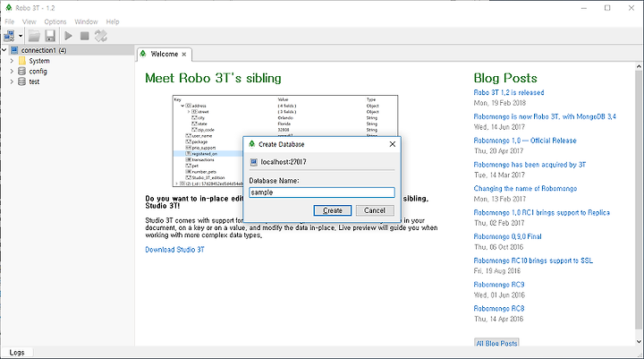This screenshot has width=644, height=359.
Task: Click the Connect toolbar icon
Action: 9,36
